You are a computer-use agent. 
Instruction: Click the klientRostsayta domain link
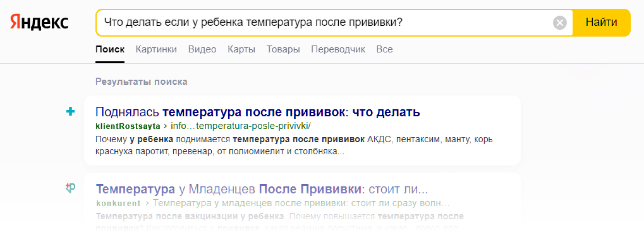(128, 126)
